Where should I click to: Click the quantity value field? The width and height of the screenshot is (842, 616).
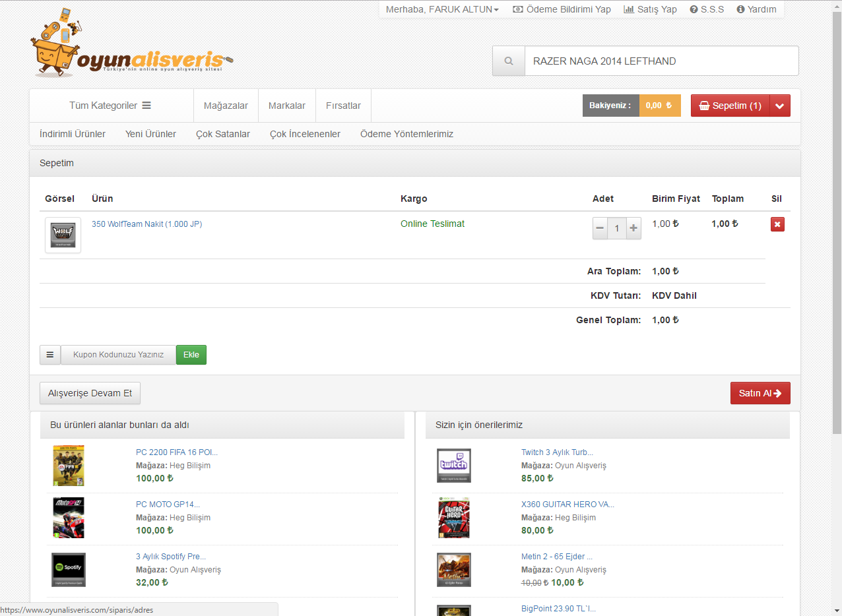click(617, 228)
